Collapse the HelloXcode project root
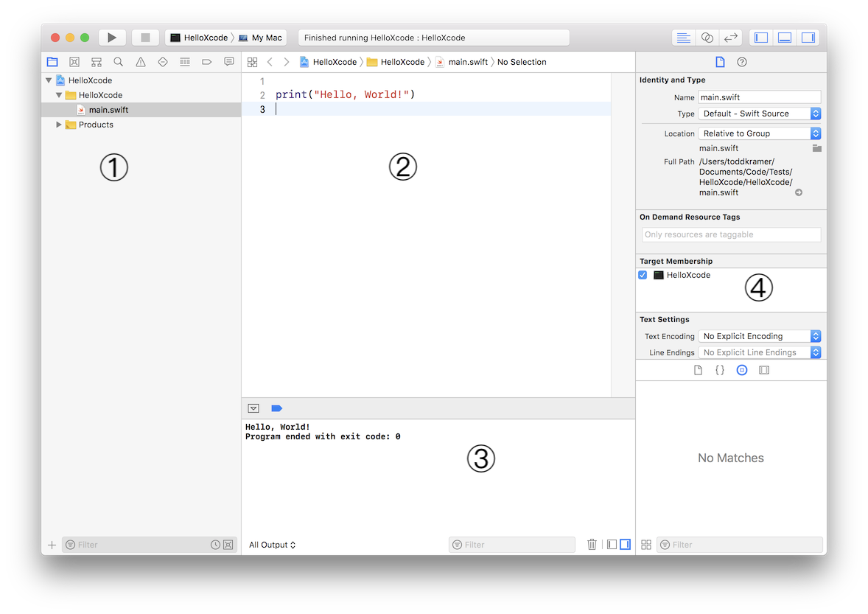Viewport: 868px width, 614px height. 49,80
